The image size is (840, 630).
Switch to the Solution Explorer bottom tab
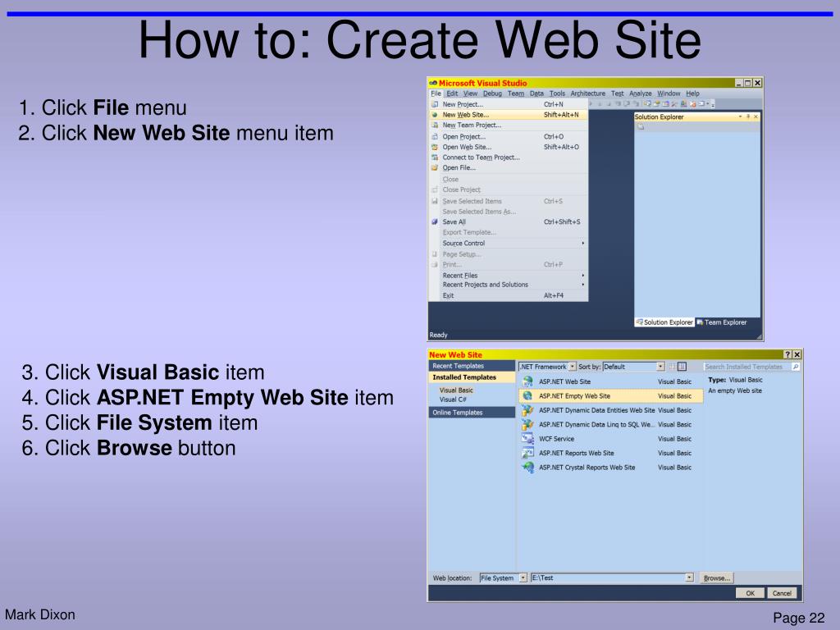point(664,322)
